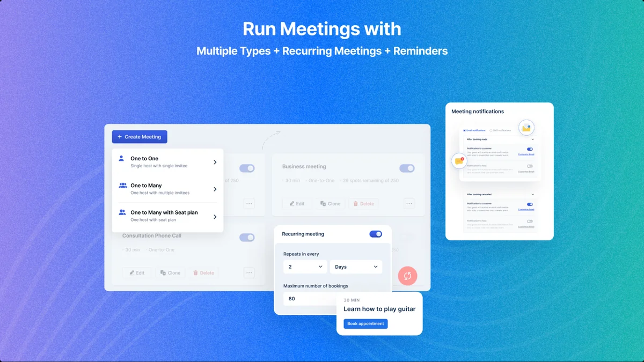Enable host notification under After booking cancelled

coord(530,221)
